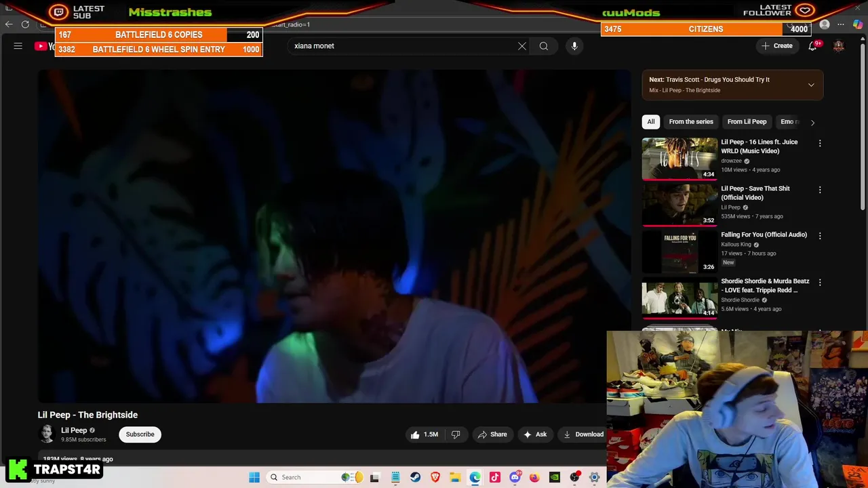The width and height of the screenshot is (868, 488).
Task: Select the 'From the series' chip
Action: [691, 121]
